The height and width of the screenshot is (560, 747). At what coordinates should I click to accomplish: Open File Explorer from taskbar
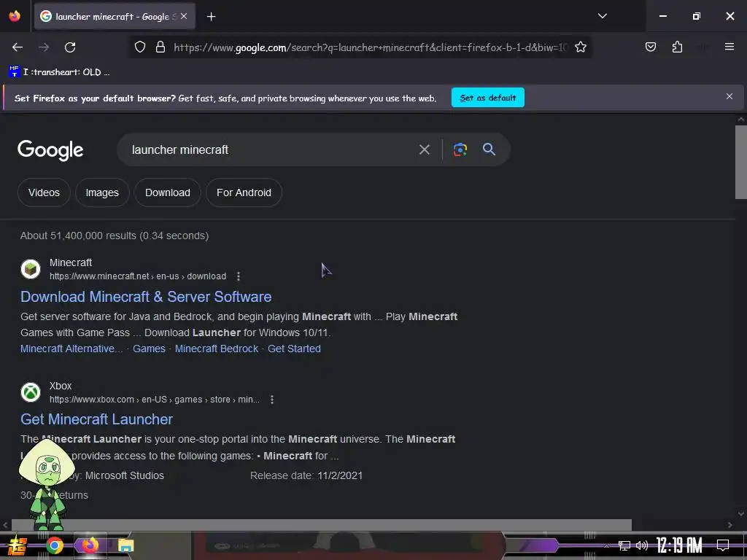click(x=125, y=545)
